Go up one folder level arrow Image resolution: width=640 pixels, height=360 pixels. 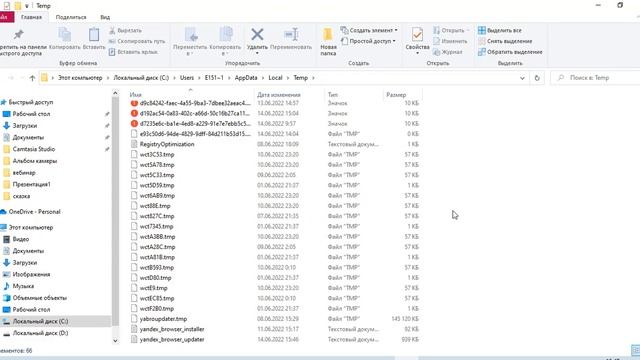tap(32, 78)
